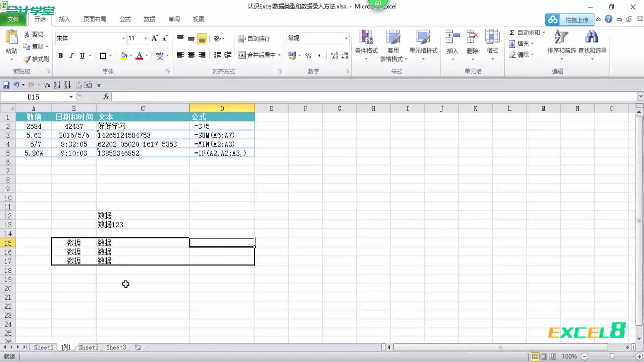Screen dimensions: 644x362
Task: Click the Save icon in the quick access toolbar
Action: click(x=6, y=85)
